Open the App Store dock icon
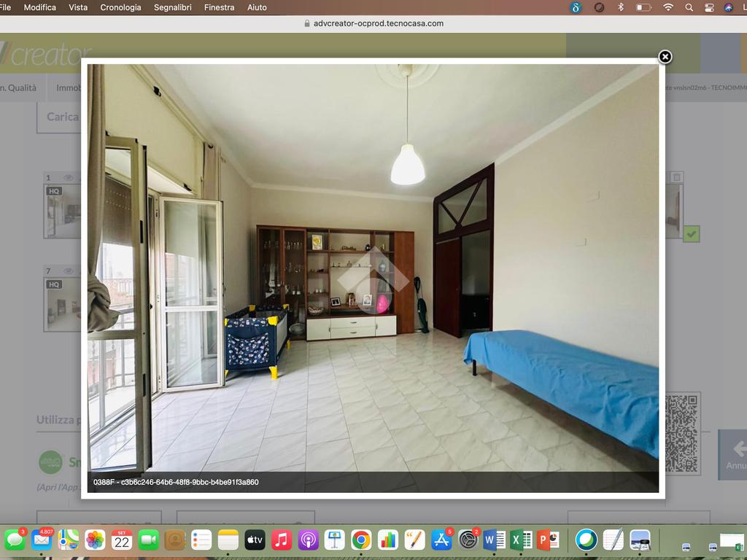 pyautogui.click(x=441, y=540)
